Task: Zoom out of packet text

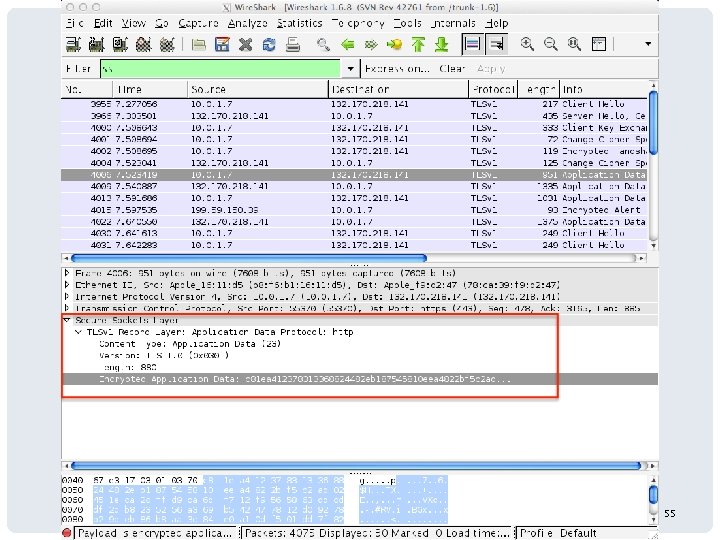Action: pos(550,44)
